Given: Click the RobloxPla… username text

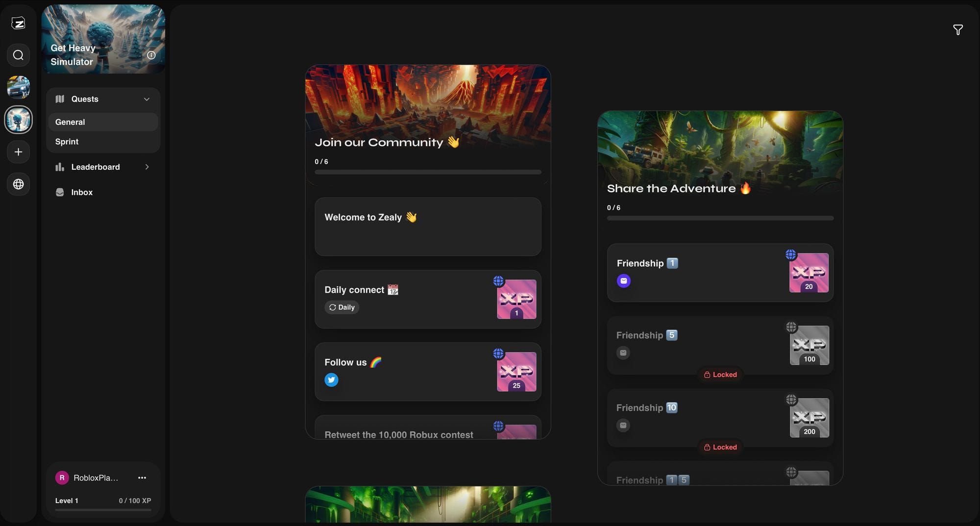Looking at the screenshot, I should tap(96, 478).
